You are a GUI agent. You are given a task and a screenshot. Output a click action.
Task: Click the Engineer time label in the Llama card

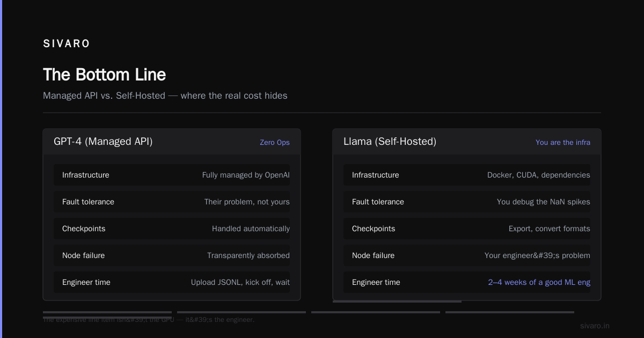pyautogui.click(x=376, y=282)
